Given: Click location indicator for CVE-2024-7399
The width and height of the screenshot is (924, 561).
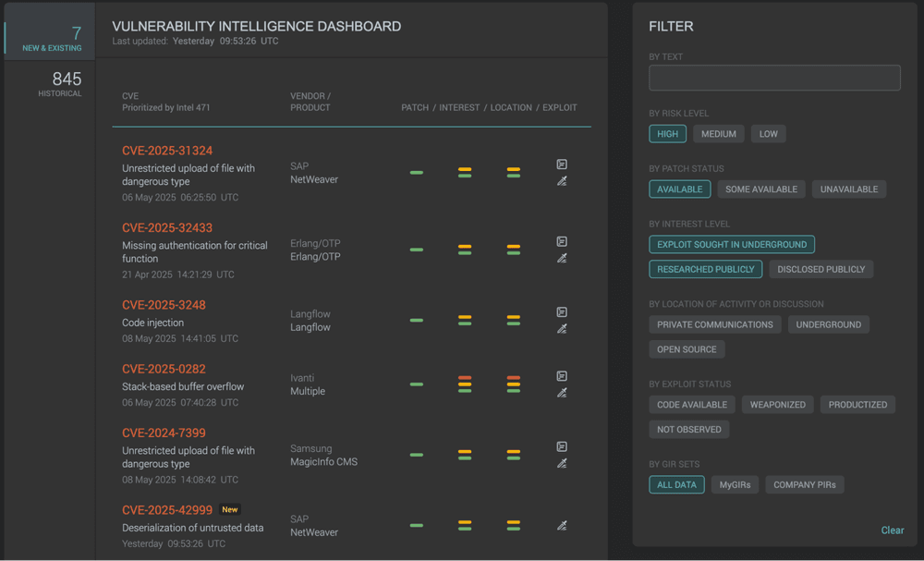Looking at the screenshot, I should coord(513,455).
